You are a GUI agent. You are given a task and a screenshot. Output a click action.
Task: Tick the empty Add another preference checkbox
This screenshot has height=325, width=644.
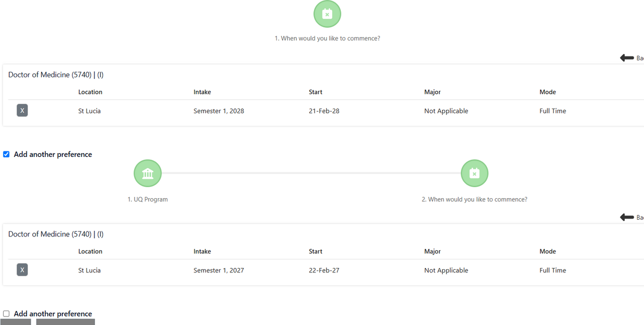[6, 314]
